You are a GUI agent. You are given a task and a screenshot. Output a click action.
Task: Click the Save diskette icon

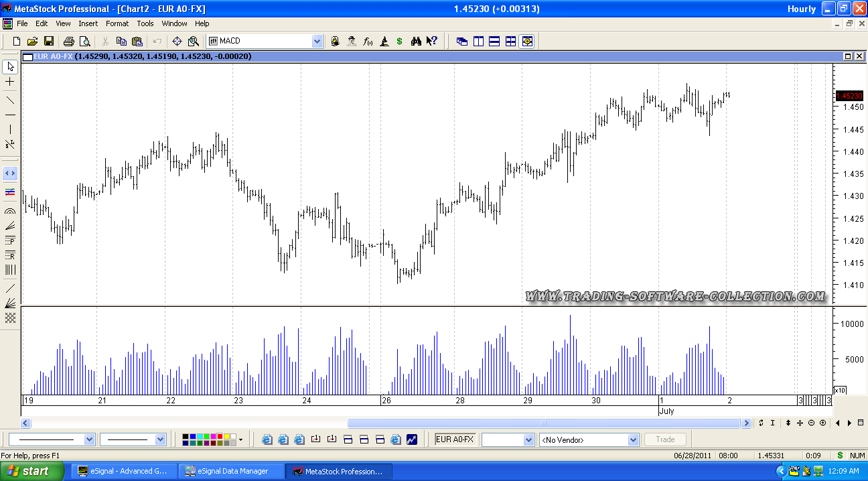tap(49, 42)
